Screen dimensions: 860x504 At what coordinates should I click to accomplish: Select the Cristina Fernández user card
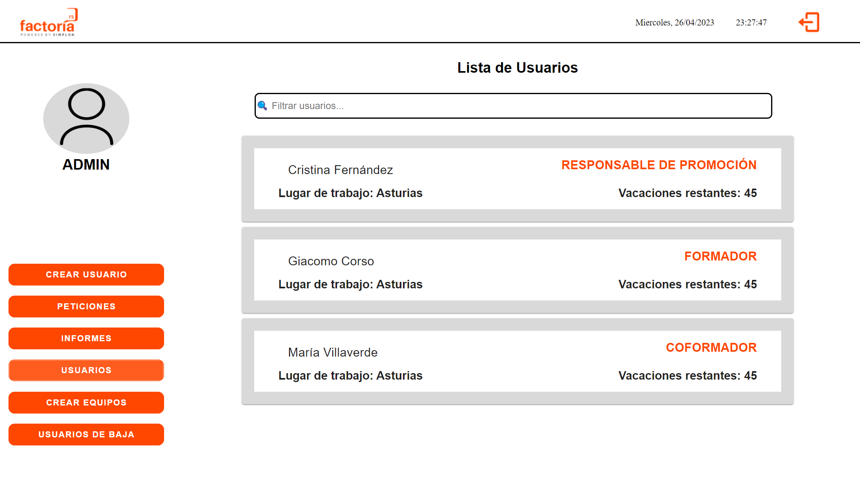pyautogui.click(x=517, y=179)
